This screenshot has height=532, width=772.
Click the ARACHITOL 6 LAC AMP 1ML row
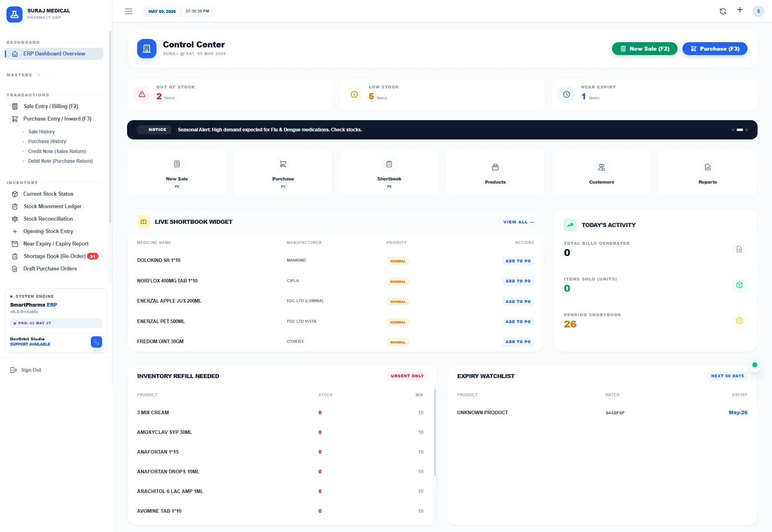280,491
